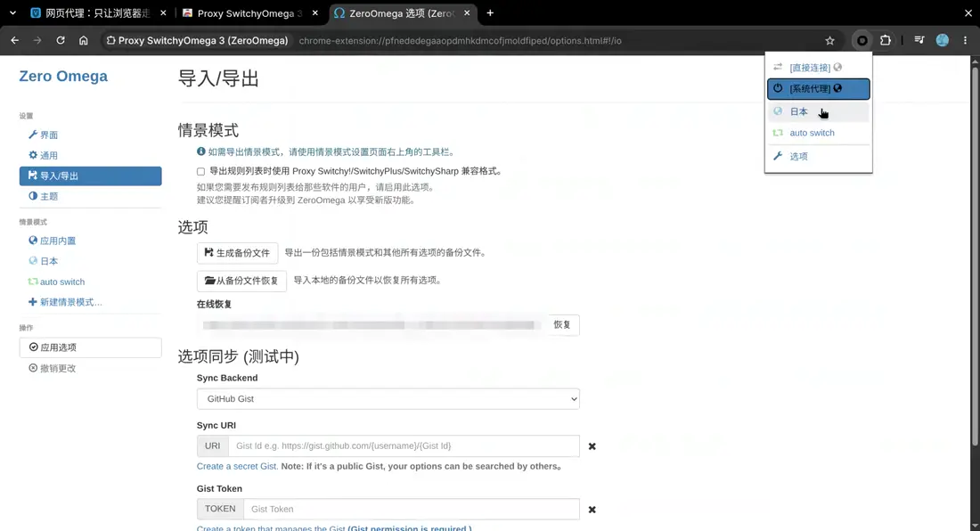Open the browser three-dot menu

[965, 41]
